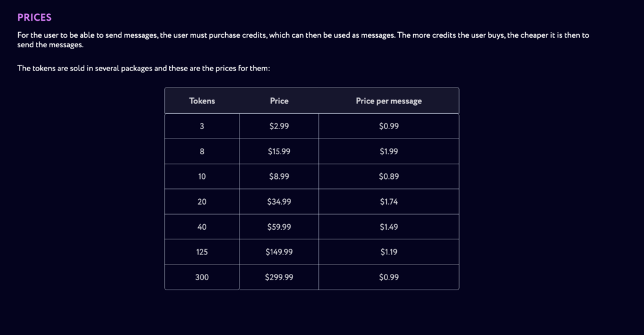644x335 pixels.
Task: Click the $34.99 price cell
Action: point(279,202)
